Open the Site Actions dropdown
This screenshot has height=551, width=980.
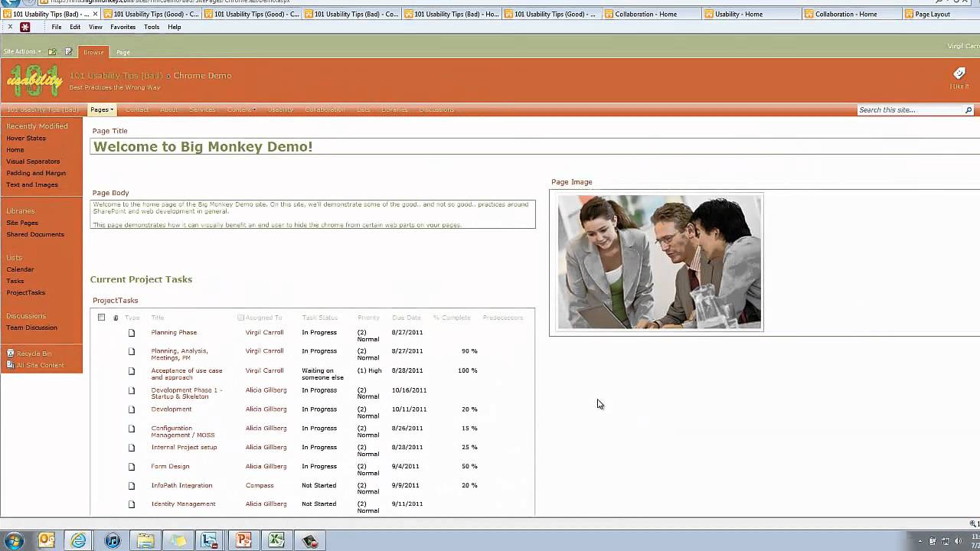point(22,52)
